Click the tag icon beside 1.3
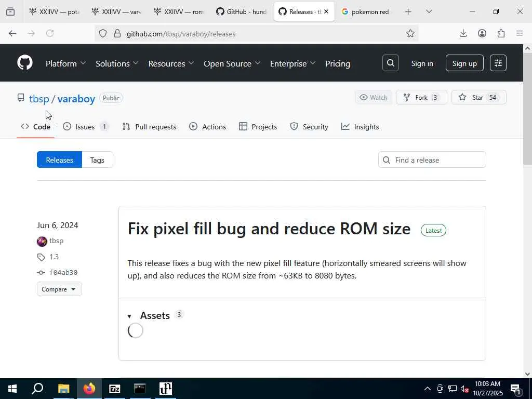 coord(41,257)
